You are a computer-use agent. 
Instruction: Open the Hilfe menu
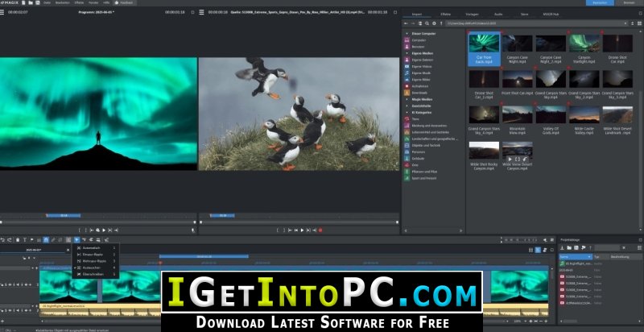coord(106,3)
